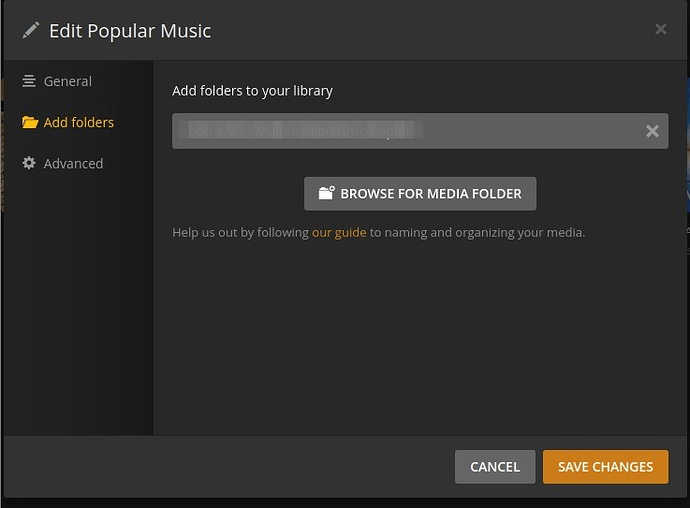Click the empty footer area left of Cancel
The image size is (690, 508).
point(230,466)
